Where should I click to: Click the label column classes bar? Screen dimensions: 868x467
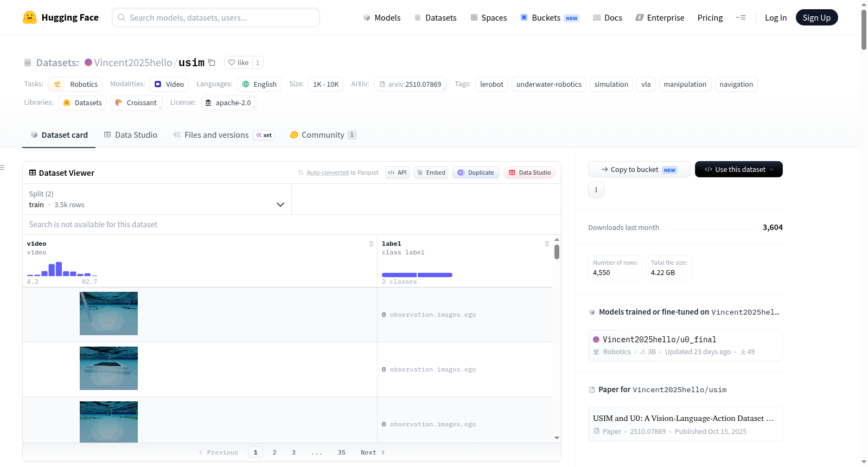point(417,275)
